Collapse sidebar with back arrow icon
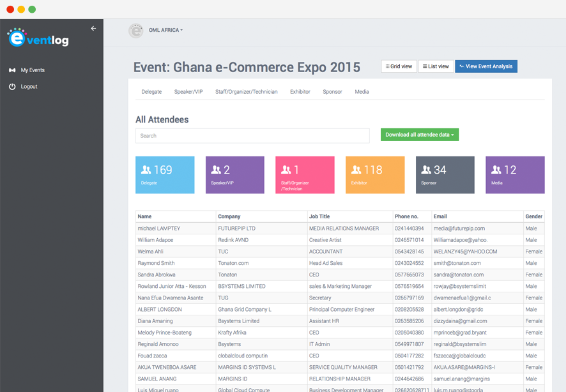Image resolution: width=566 pixels, height=392 pixels. (93, 29)
